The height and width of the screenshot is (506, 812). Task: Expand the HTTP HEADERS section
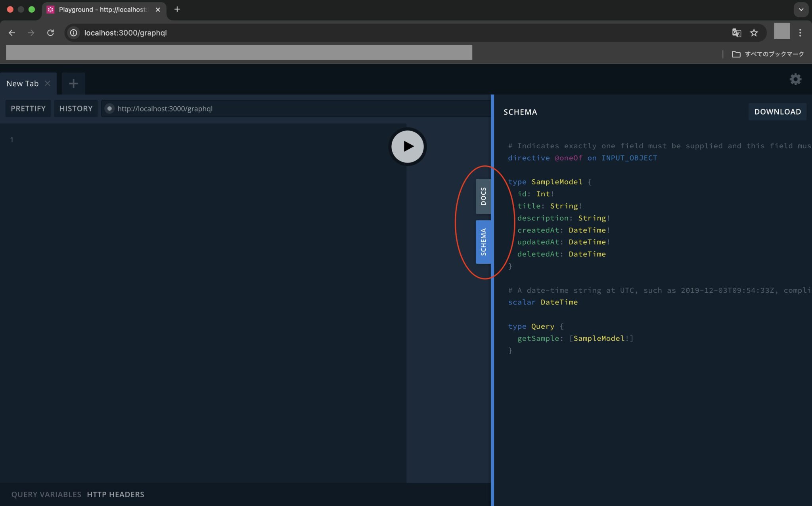tap(115, 494)
